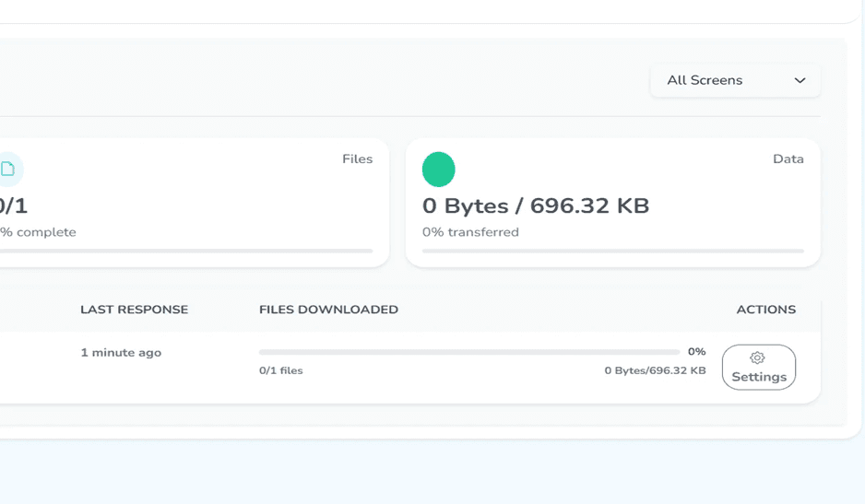Click the files downloaded row progress bar

[x=469, y=352]
